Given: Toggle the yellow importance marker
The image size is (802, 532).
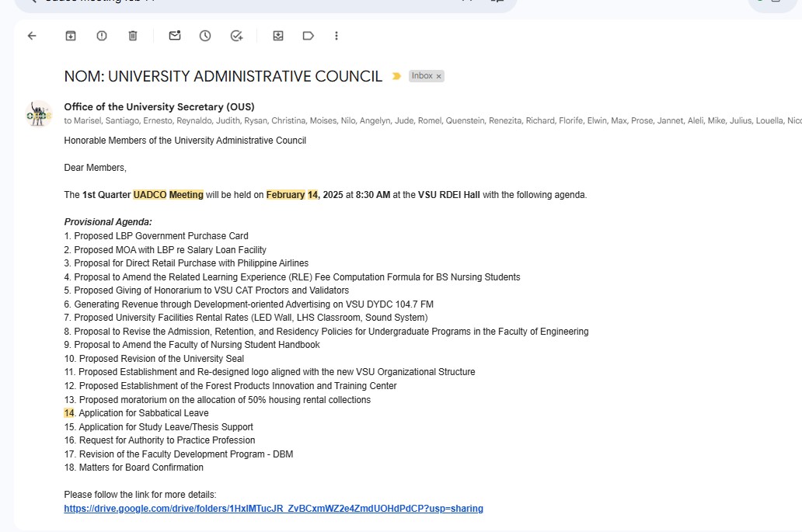Looking at the screenshot, I should (x=396, y=76).
